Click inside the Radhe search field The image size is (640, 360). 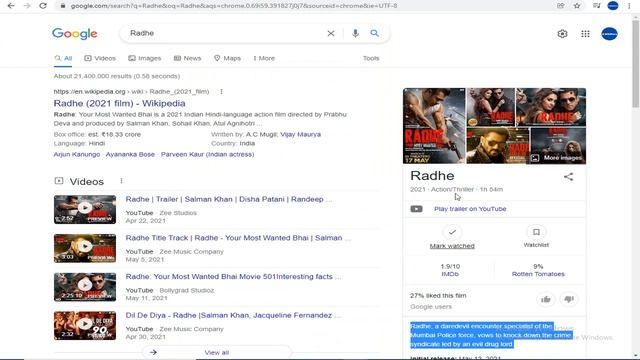click(x=224, y=33)
